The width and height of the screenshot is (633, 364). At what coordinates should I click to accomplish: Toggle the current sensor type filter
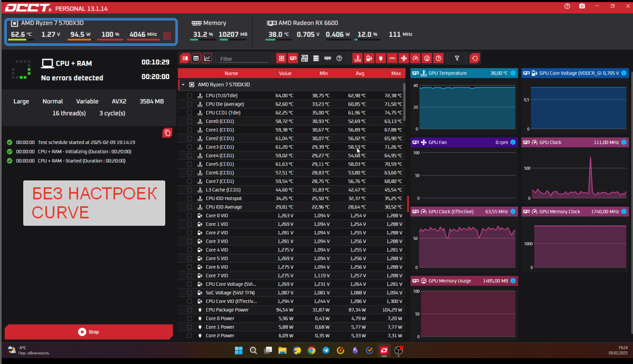tap(392, 59)
